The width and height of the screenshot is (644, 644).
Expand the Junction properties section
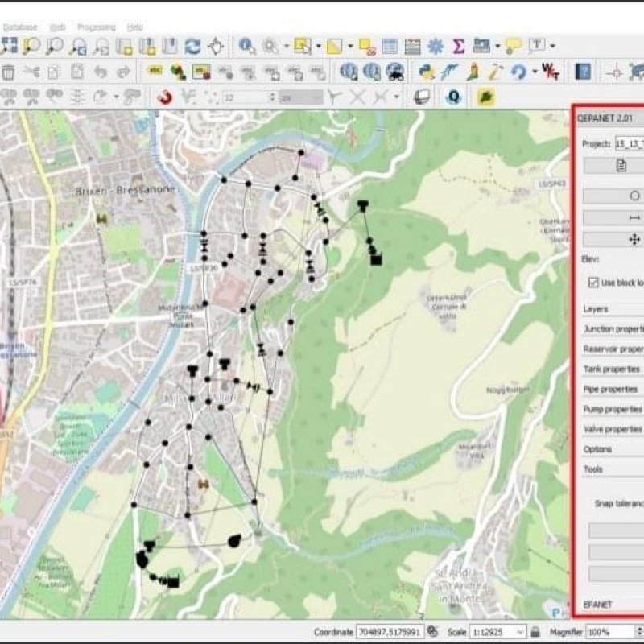[x=612, y=328]
